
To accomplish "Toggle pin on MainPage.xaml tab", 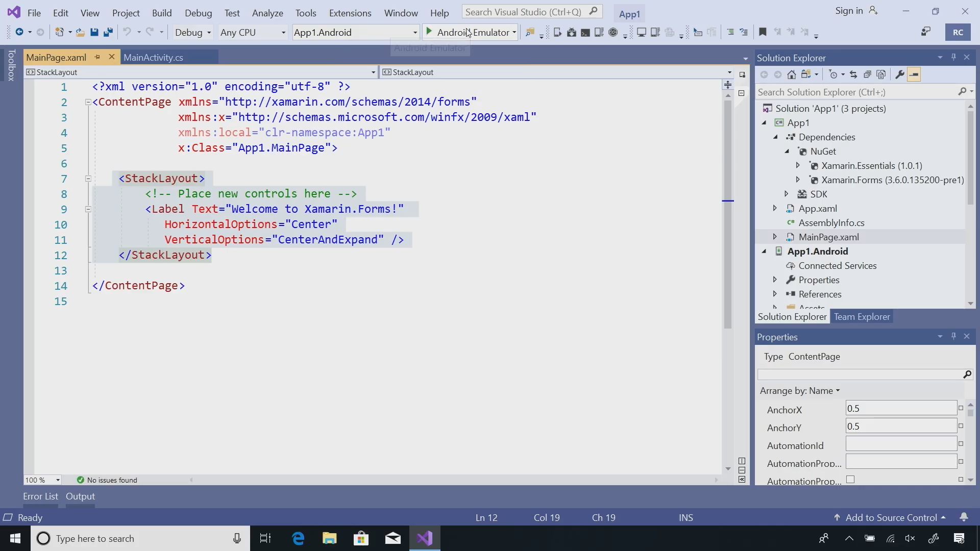I will pos(97,57).
